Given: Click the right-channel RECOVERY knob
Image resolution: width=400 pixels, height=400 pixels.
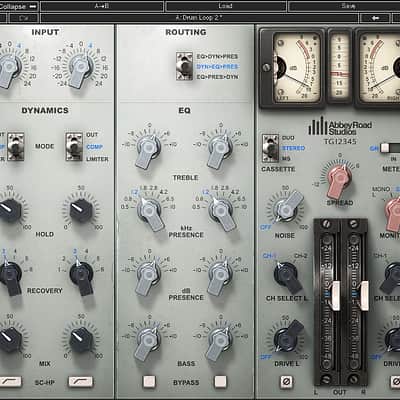Looking at the screenshot, I should coord(81,276).
